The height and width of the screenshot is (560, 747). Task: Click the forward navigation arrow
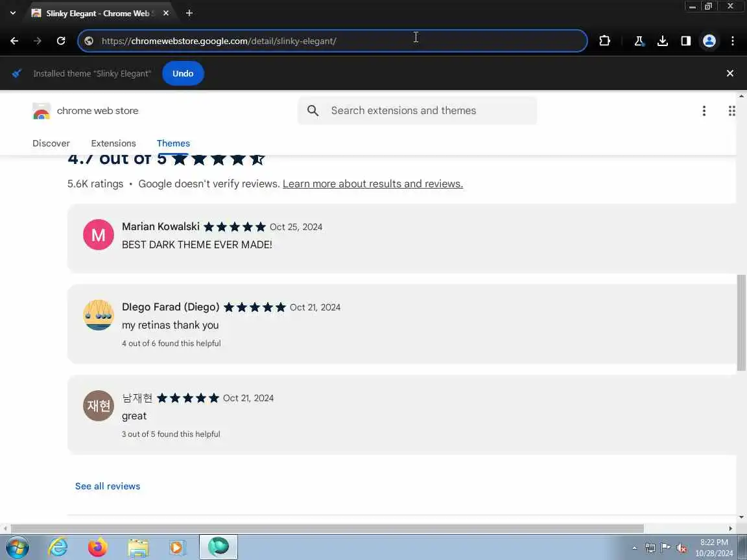tap(38, 41)
